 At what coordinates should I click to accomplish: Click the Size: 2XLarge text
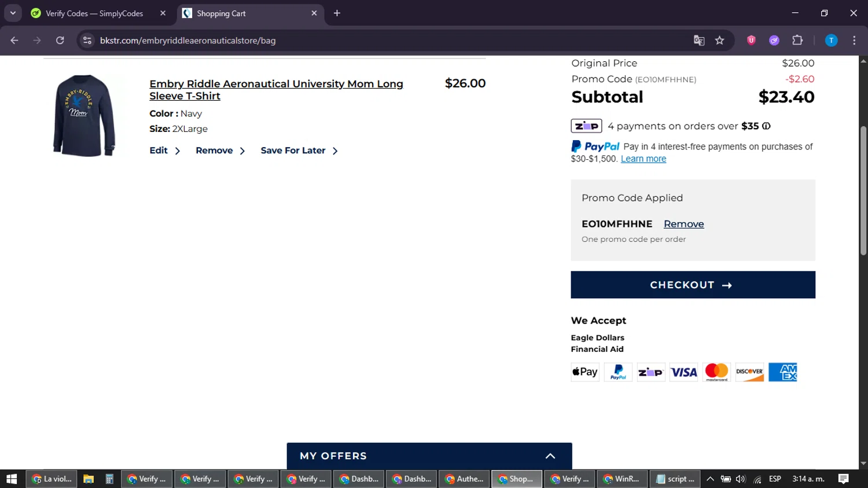pos(178,129)
